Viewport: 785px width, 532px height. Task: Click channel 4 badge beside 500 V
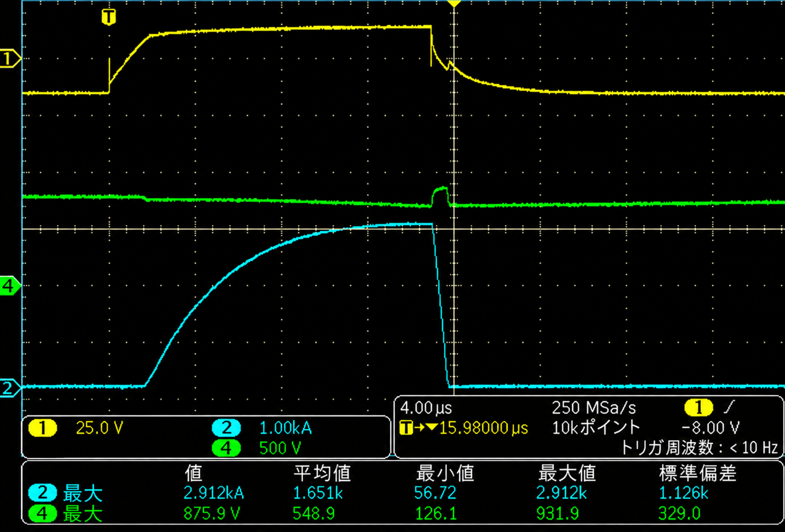coord(226,447)
